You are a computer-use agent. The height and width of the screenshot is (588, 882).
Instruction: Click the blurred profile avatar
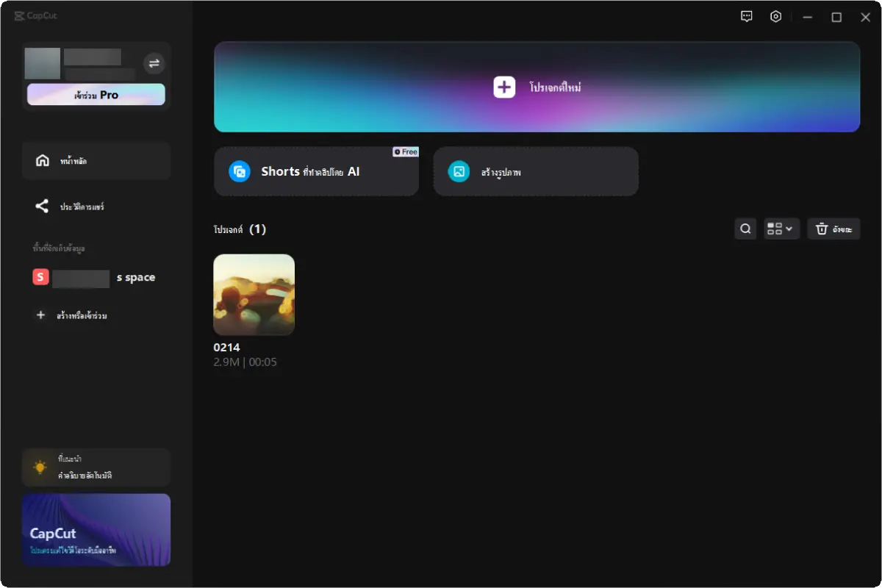coord(43,64)
